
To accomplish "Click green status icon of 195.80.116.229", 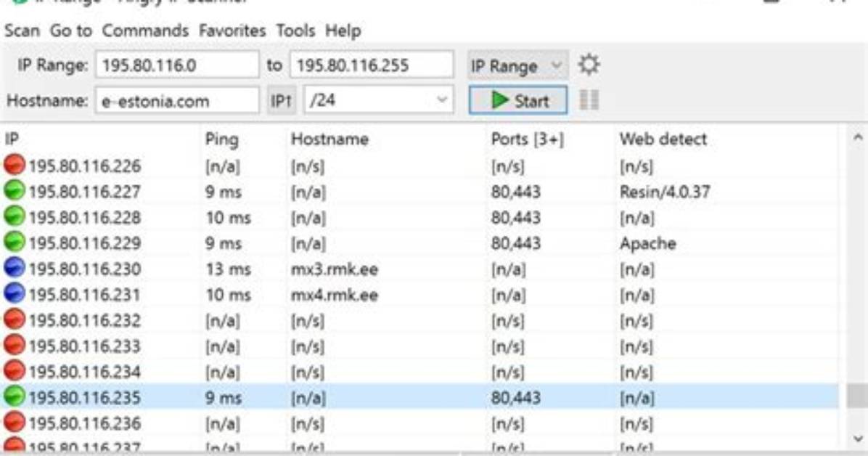I will coord(15,242).
